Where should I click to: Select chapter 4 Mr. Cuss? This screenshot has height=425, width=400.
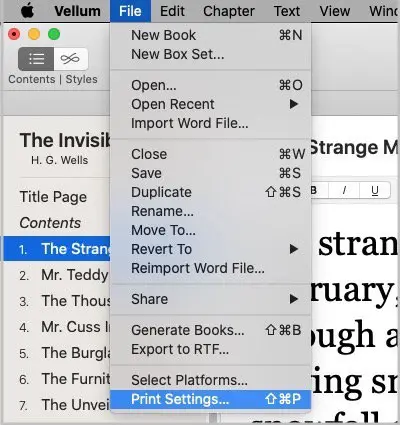[x=57, y=327]
